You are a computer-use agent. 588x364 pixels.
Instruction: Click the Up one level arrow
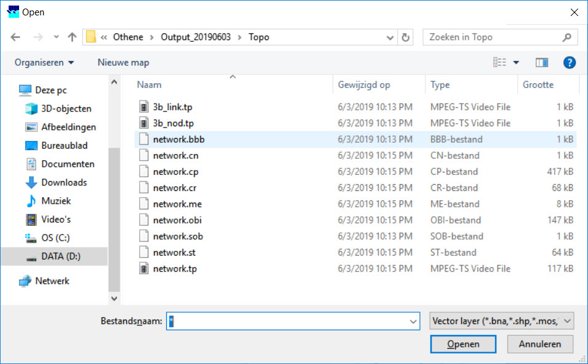[x=72, y=38]
